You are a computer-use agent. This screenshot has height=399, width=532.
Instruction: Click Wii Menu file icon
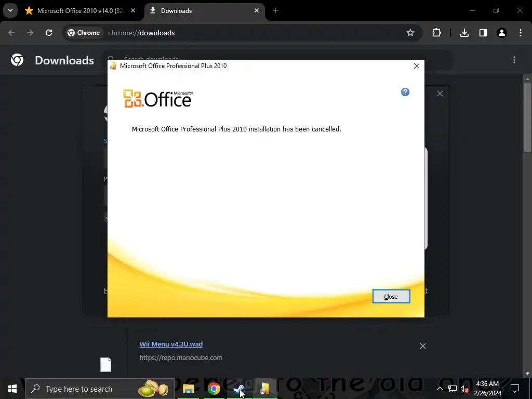[105, 365]
